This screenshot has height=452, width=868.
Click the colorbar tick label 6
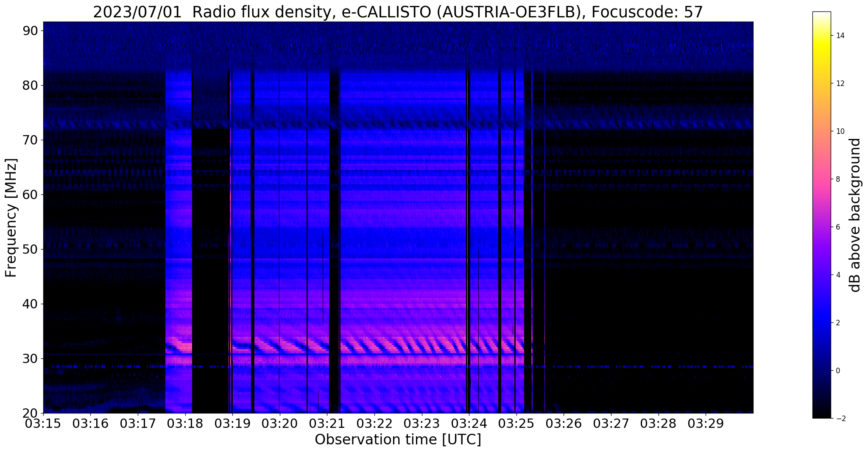[837, 227]
